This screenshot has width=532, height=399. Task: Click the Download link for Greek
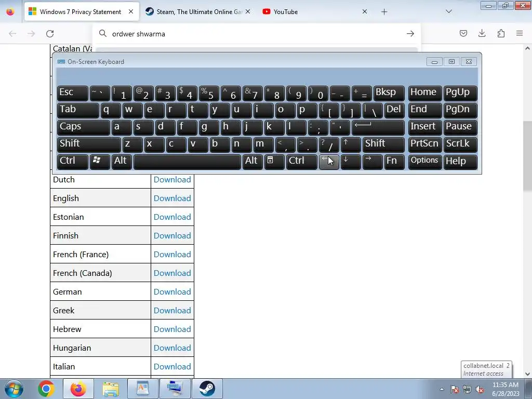pyautogui.click(x=172, y=310)
